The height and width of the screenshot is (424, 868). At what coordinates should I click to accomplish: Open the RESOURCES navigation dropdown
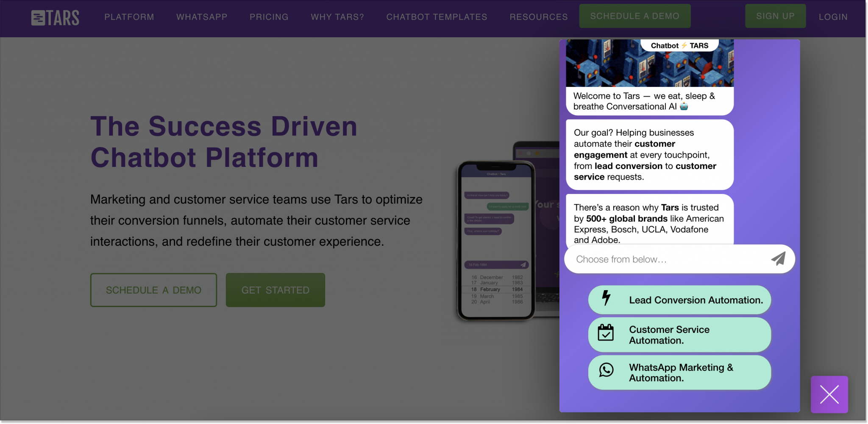(538, 17)
